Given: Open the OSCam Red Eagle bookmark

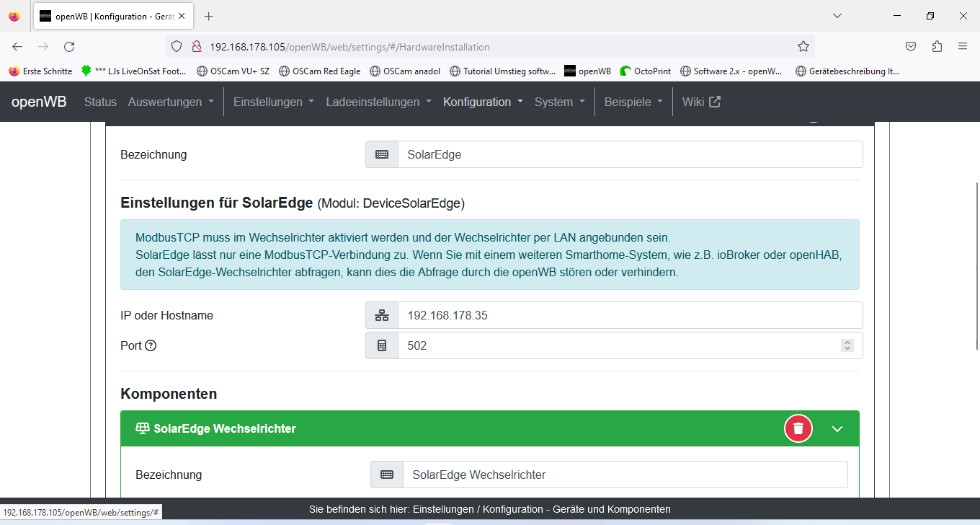Looking at the screenshot, I should (x=320, y=71).
